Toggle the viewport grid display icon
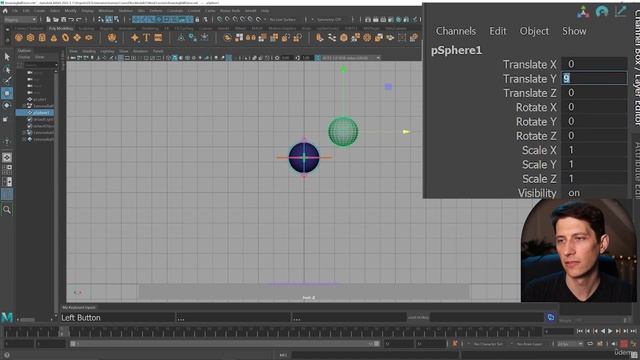This screenshot has height=360, width=640. [x=121, y=58]
